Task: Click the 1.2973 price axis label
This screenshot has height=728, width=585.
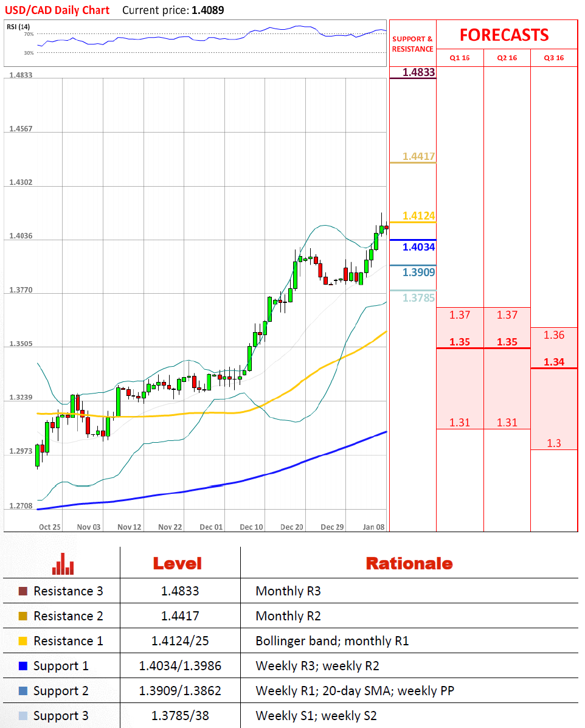Action: click(21, 451)
